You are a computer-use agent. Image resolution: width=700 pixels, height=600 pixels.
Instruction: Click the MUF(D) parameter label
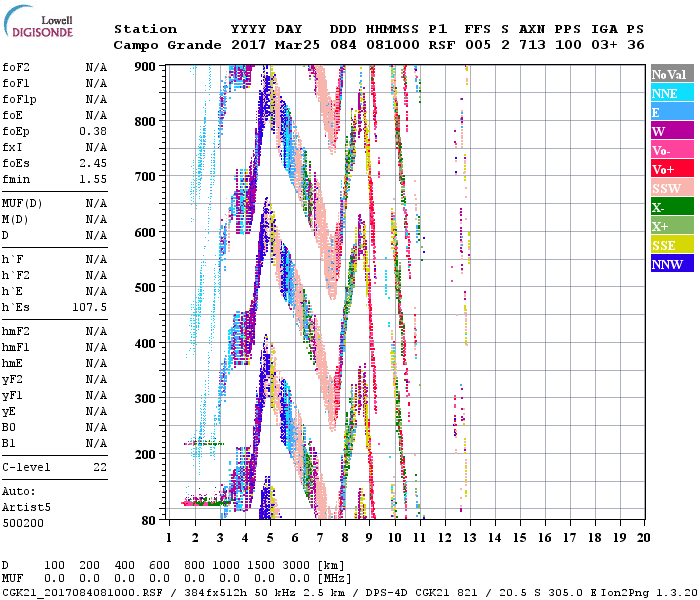click(22, 204)
